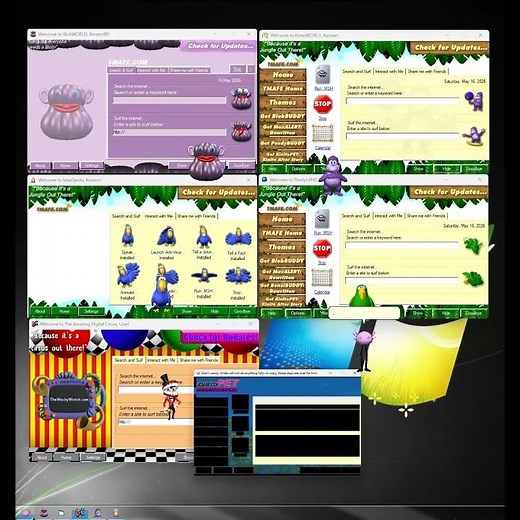Switch to Search and Surf tab in MaxOpolis
The image size is (520, 520).
click(126, 216)
